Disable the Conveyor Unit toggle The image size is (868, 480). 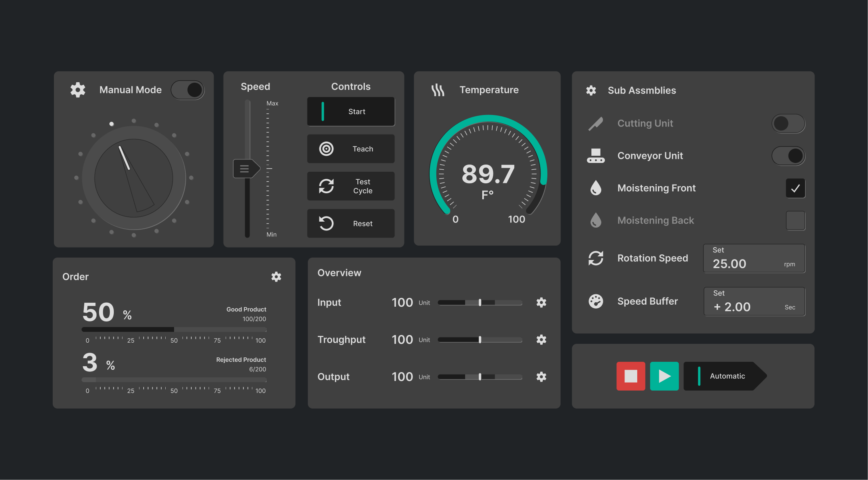point(788,156)
